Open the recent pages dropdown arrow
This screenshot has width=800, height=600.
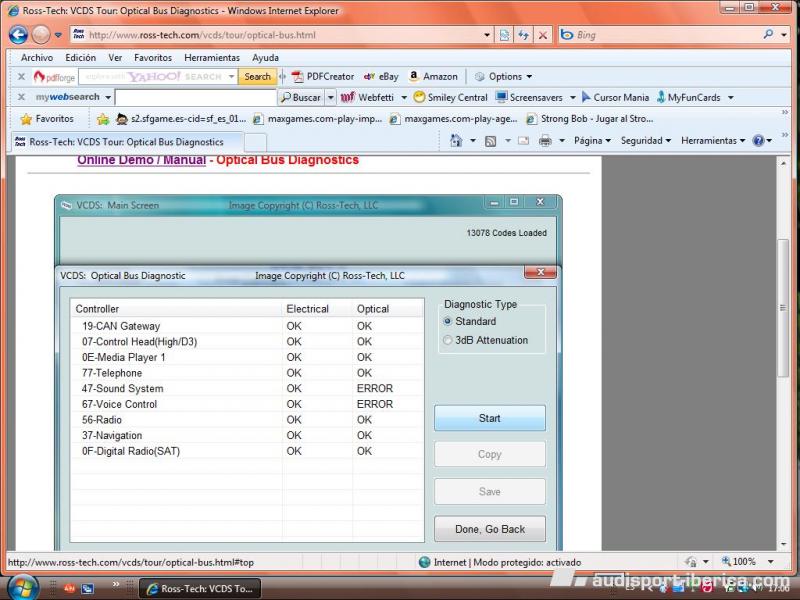(58, 35)
